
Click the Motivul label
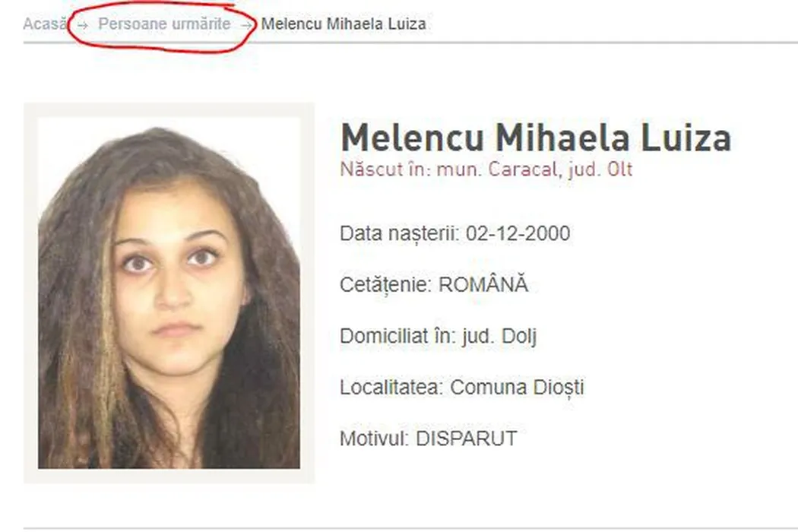click(375, 439)
